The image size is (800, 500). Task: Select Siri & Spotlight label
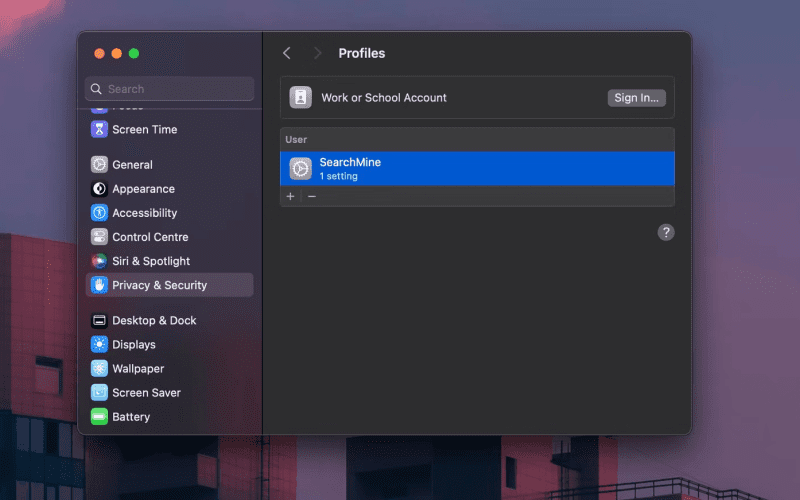point(151,261)
